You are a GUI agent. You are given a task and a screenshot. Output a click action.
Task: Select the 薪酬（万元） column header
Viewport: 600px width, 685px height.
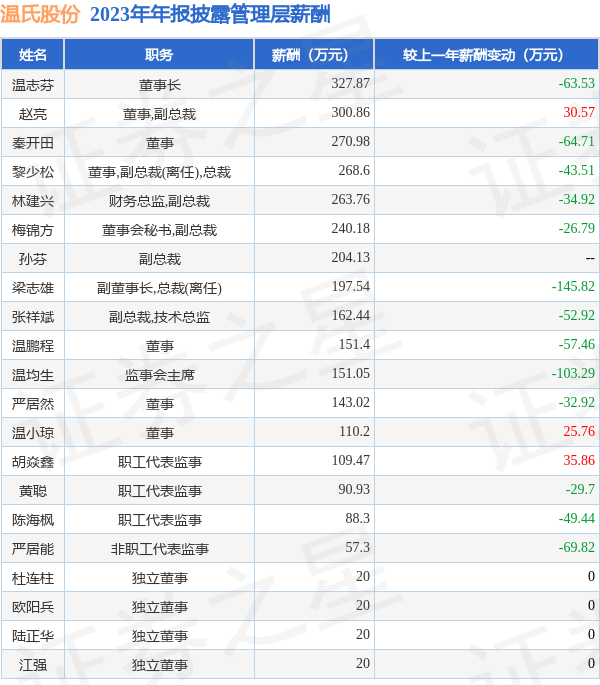[x=314, y=55]
